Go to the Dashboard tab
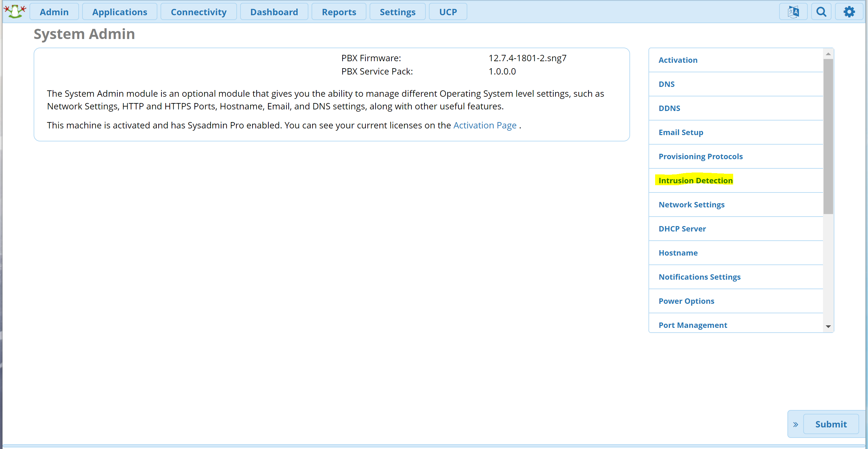868x449 pixels. point(274,12)
